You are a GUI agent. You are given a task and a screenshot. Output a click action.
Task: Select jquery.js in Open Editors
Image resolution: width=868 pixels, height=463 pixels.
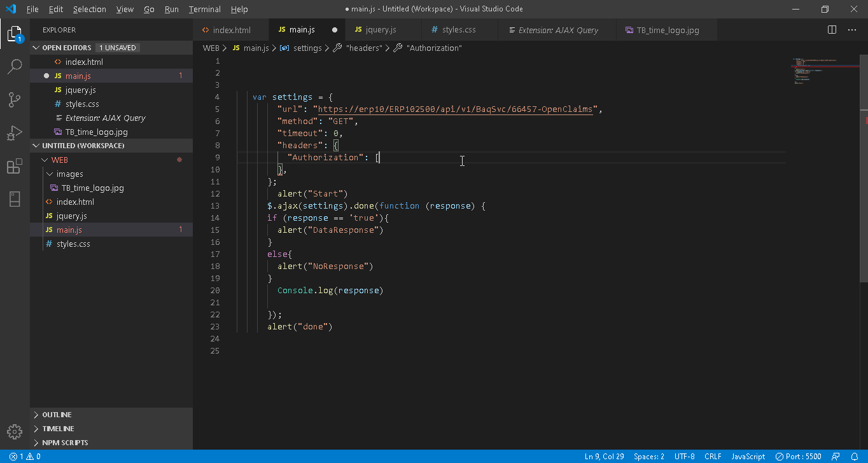point(111,90)
